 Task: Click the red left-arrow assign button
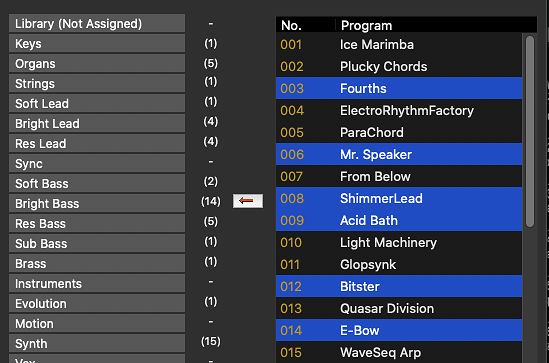pos(248,201)
